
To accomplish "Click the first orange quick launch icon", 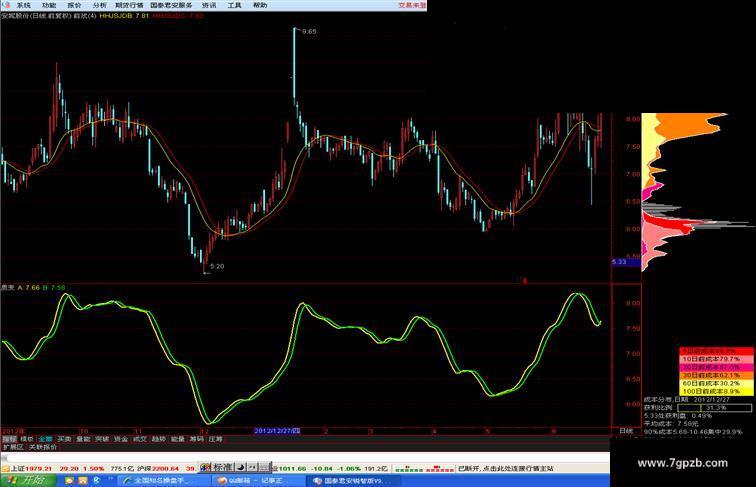I will 69,481.
